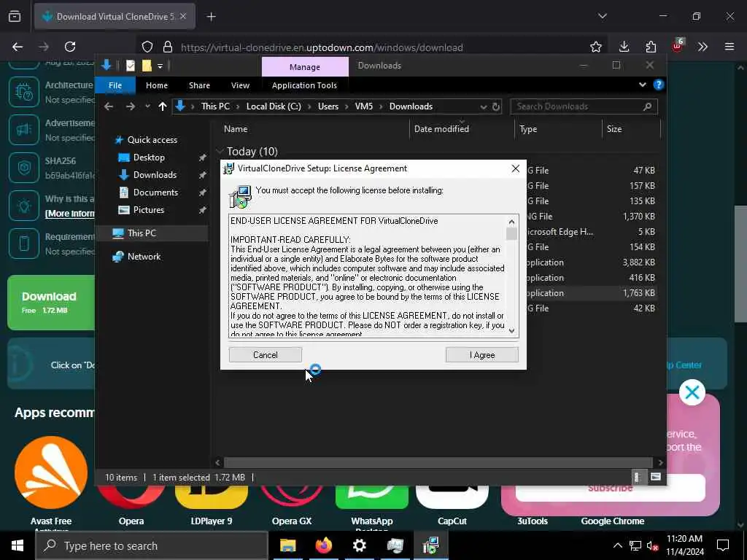Open Firefox application menu
The width and height of the screenshot is (747, 560).
pyautogui.click(x=729, y=47)
